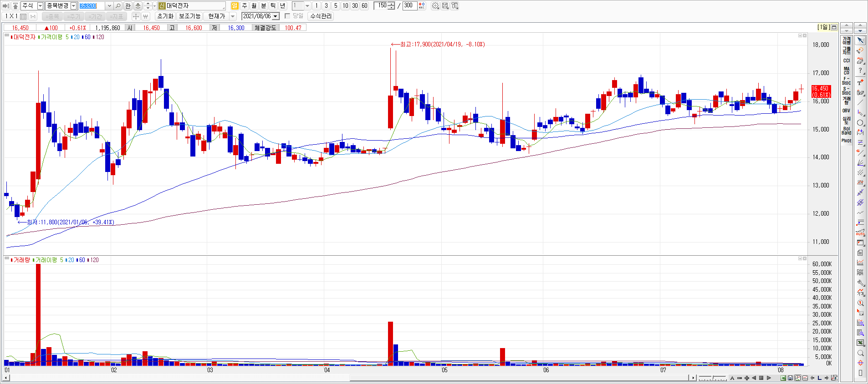Viewport: 868px width, 384px height.
Task: Switch to daily (일) chart period
Action: tap(235, 5)
